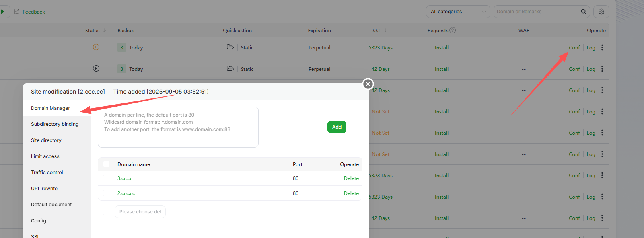This screenshot has width=644, height=238.
Task: Toggle the select-all Domain name checkbox
Action: tap(106, 164)
